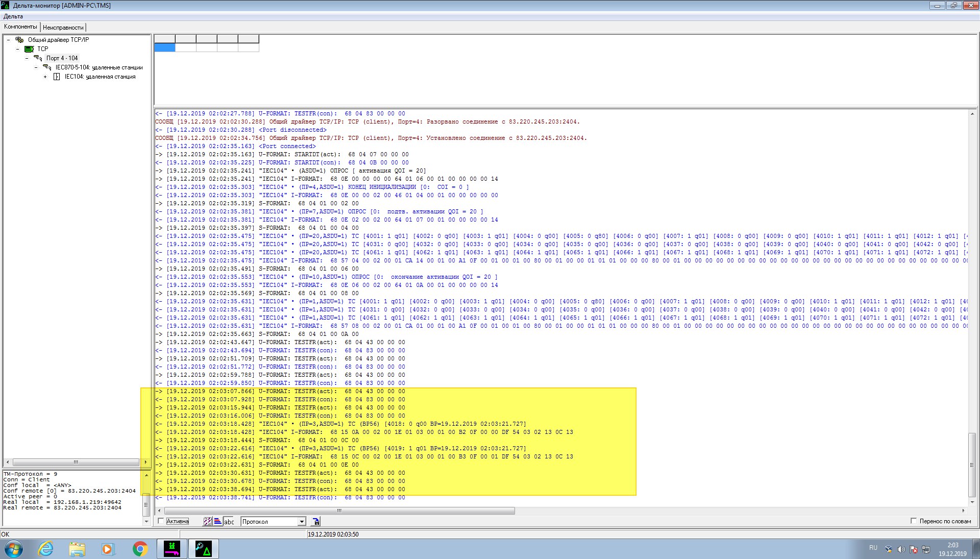Select the Порт 4 - 104 tree item
Image resolution: width=980 pixels, height=559 pixels.
click(62, 58)
